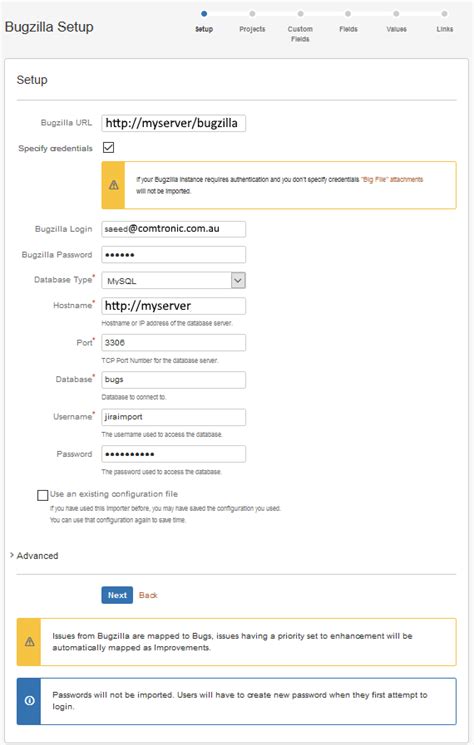Viewport: 474px width, 745px height.
Task: Click the "Database to connect to." hint
Action: pos(134,397)
